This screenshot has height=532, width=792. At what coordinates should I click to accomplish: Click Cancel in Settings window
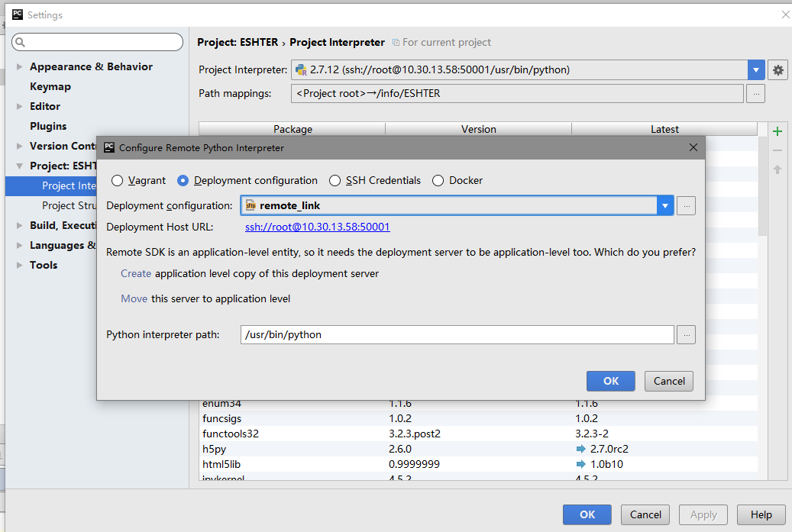[645, 514]
